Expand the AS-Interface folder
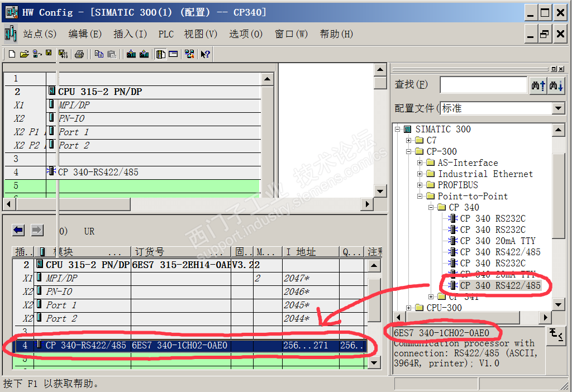Image resolution: width=572 pixels, height=392 pixels. (420, 162)
